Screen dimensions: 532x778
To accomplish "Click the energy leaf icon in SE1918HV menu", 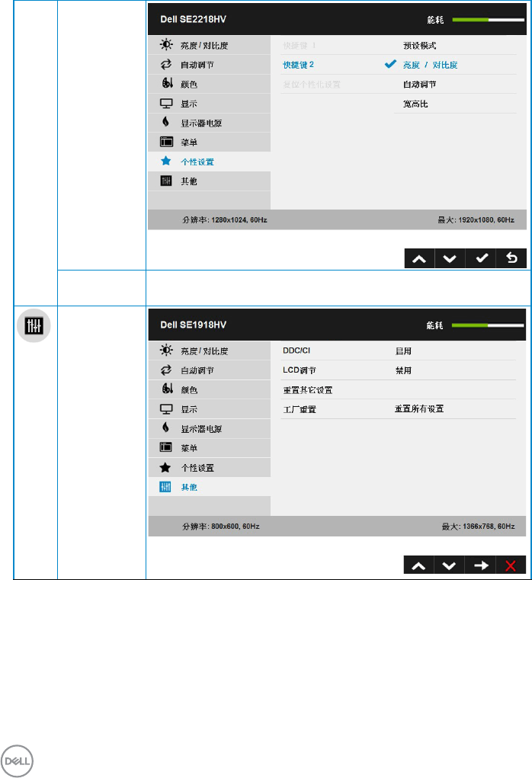I will coord(165,427).
